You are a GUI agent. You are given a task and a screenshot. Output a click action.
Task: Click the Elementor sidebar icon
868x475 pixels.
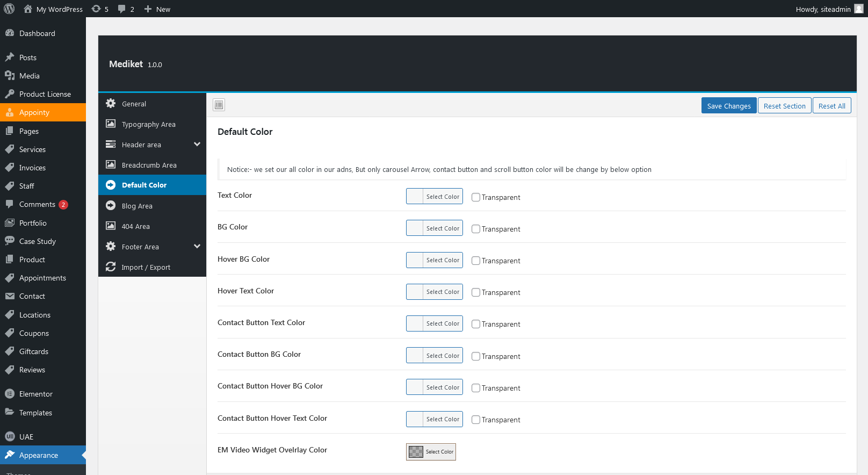(10, 394)
